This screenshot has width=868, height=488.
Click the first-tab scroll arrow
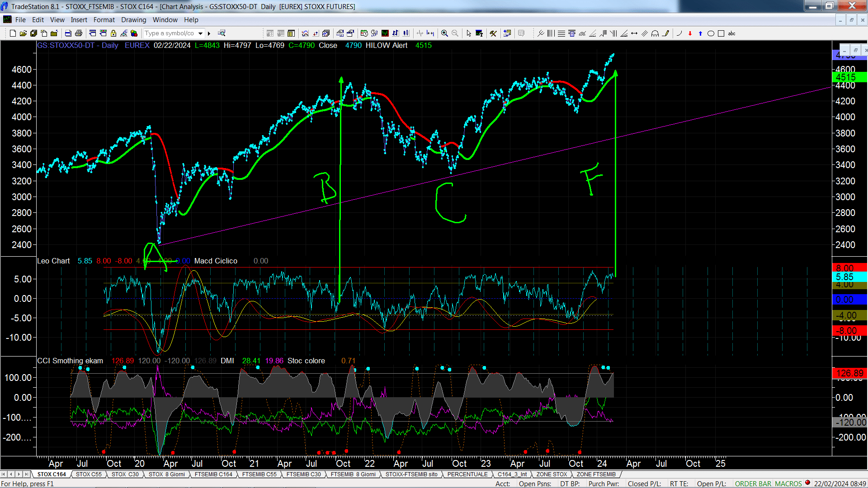(4, 474)
